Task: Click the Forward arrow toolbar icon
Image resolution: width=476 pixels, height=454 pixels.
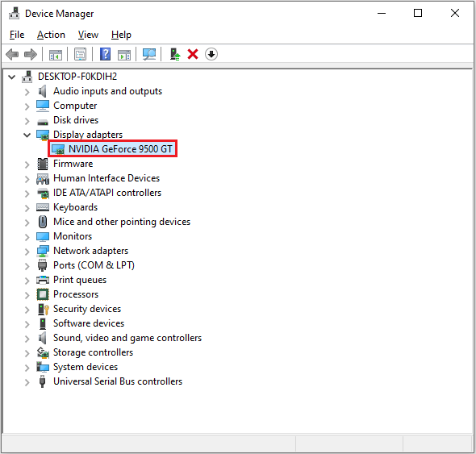Action: (31, 55)
